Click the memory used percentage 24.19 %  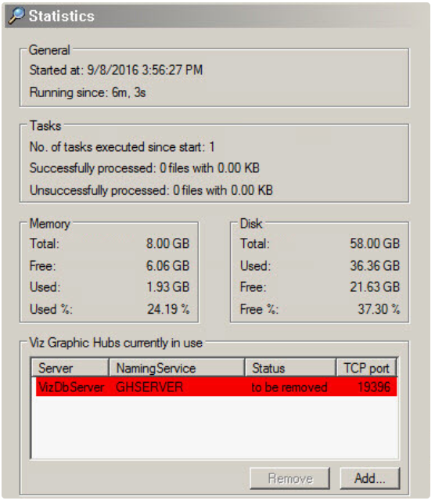[x=168, y=309]
